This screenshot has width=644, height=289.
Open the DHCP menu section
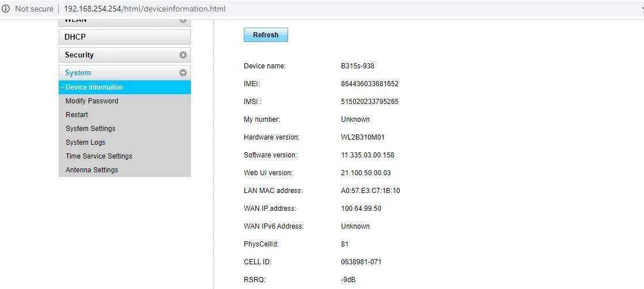click(x=125, y=37)
